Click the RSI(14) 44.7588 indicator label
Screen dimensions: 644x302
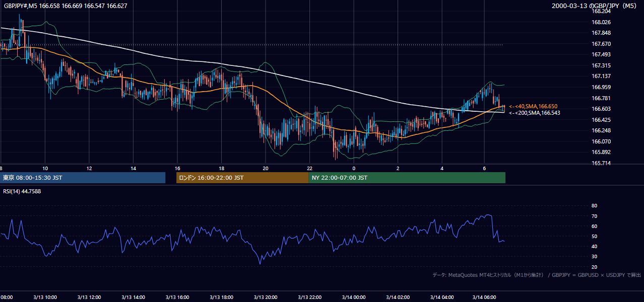tap(23, 191)
